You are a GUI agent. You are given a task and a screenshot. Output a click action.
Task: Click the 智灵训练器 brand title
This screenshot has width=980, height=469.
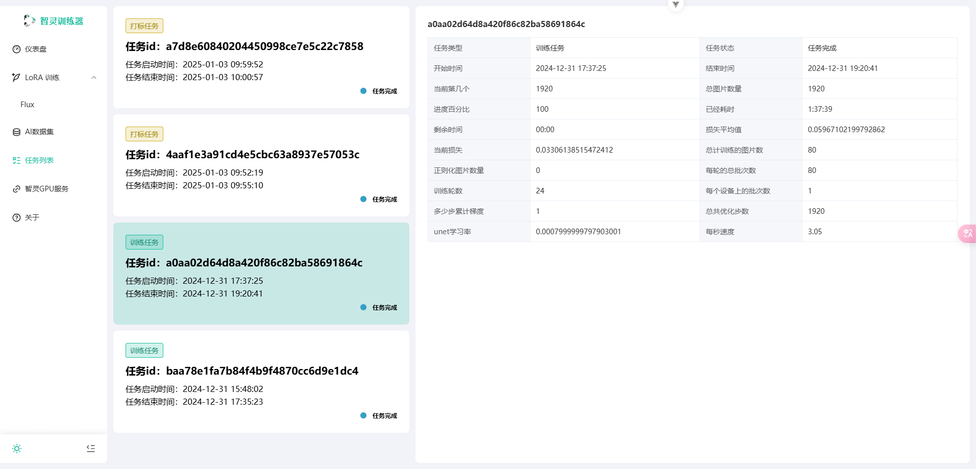62,21
